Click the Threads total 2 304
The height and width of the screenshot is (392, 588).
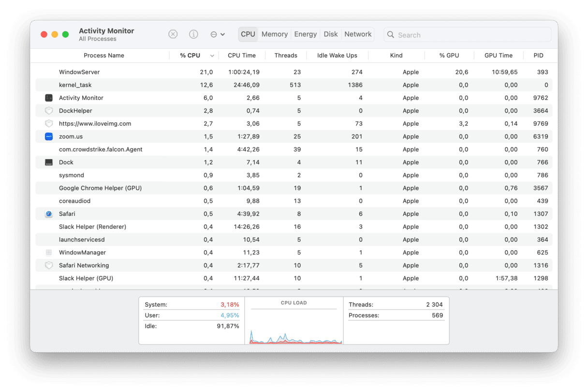click(434, 305)
